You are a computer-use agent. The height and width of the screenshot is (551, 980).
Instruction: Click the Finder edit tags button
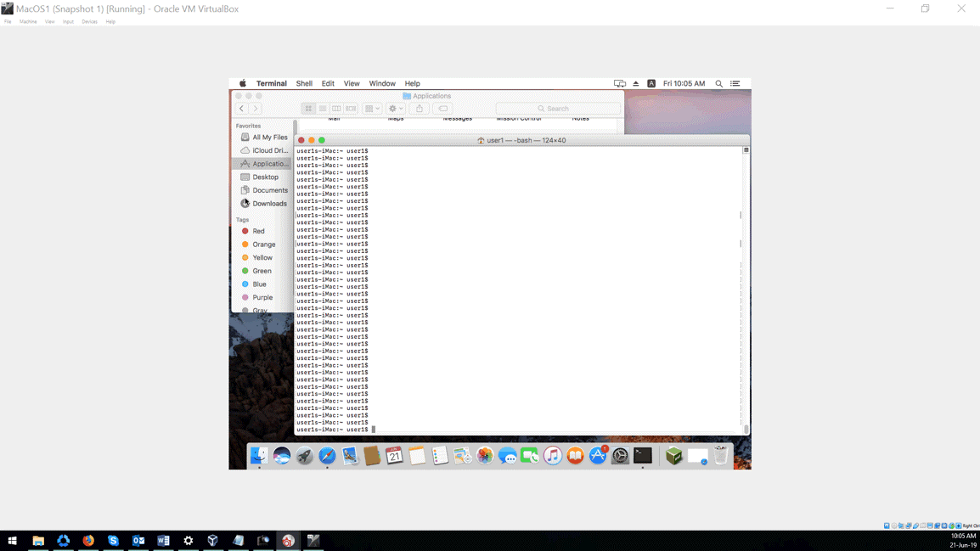coord(443,109)
